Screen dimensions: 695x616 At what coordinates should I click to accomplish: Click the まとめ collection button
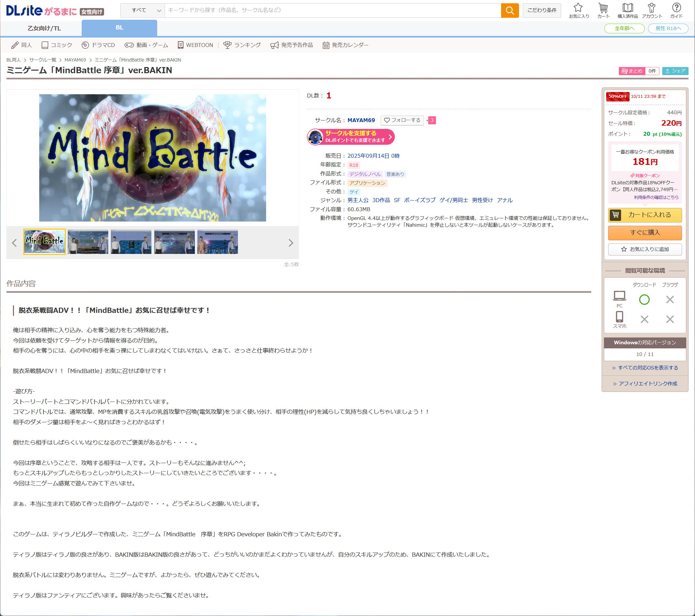pyautogui.click(x=632, y=71)
